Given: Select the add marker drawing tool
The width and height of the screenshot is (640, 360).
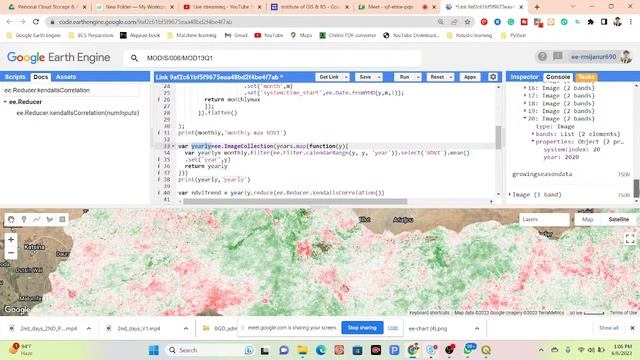Looking at the screenshot, I should click(x=24, y=220).
